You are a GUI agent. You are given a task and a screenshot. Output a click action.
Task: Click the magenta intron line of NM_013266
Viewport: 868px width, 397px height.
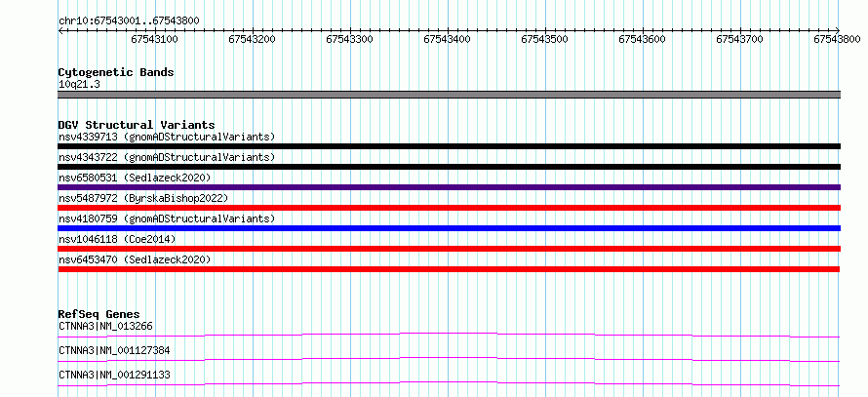(x=449, y=334)
